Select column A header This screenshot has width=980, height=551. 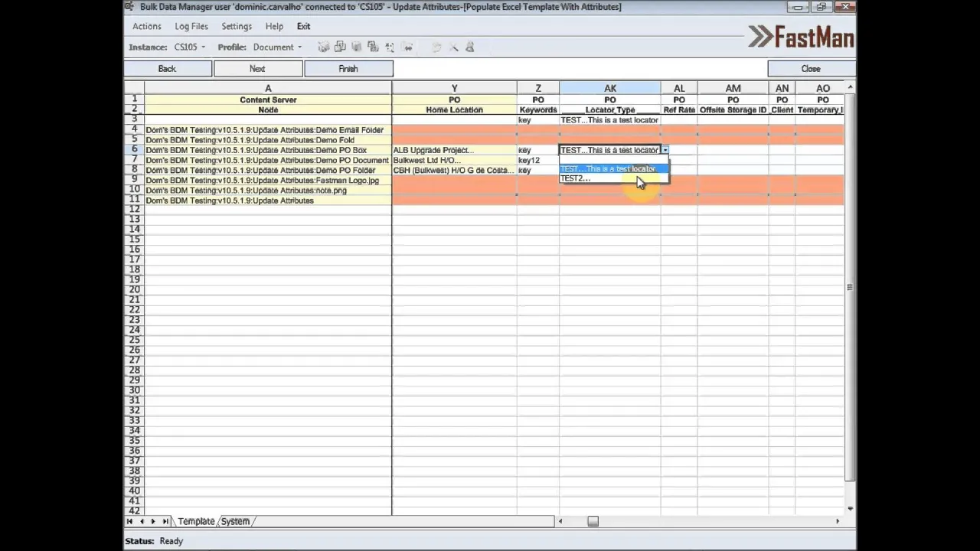(x=268, y=89)
